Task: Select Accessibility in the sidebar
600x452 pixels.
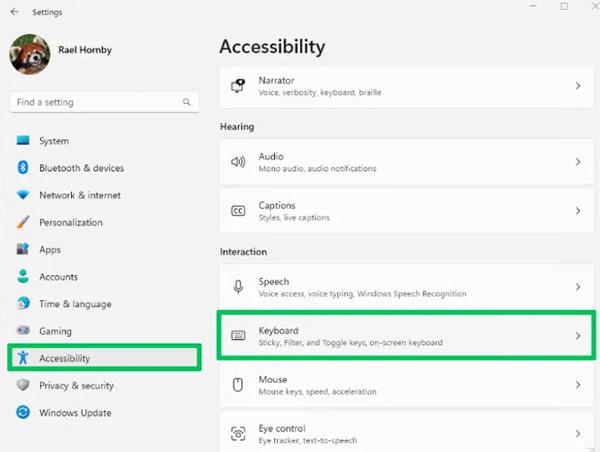Action: [64, 358]
